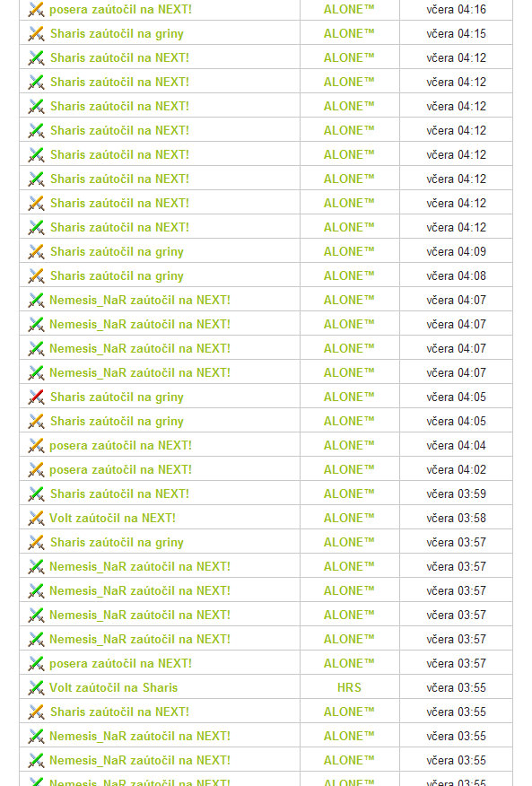Click ALONE™ guild link in the 03:58 row

349,519
